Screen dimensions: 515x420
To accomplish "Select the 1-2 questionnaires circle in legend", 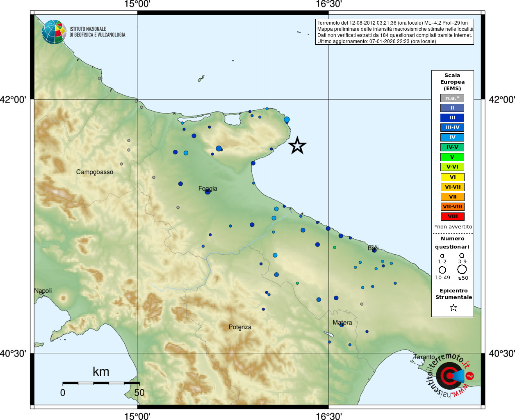I will [x=442, y=256].
